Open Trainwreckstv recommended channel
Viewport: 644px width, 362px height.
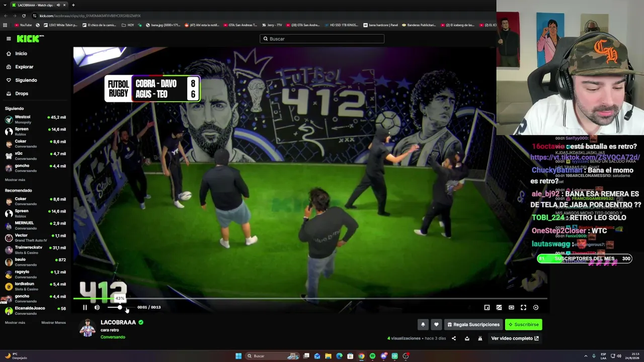tap(35, 250)
